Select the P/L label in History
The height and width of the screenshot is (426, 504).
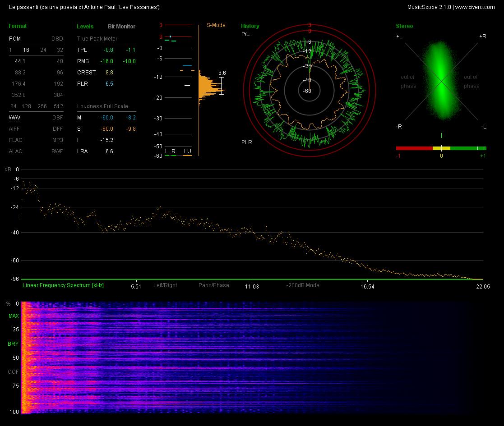(x=245, y=34)
